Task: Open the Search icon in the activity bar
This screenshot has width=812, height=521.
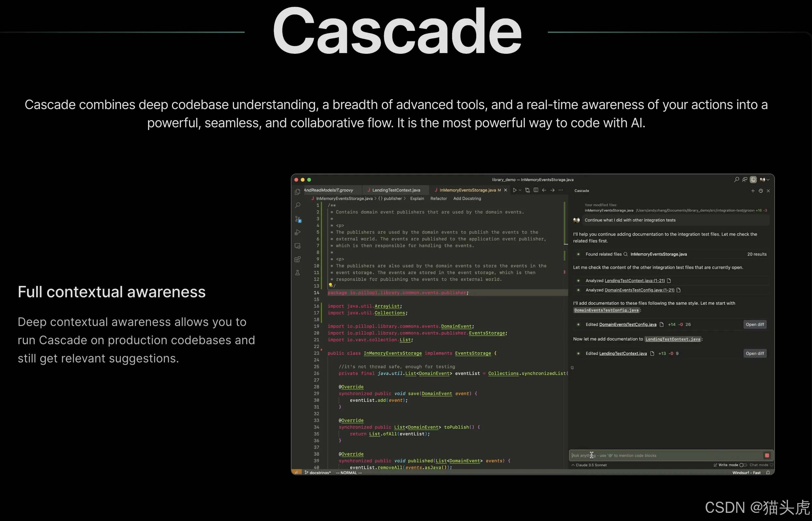Action: [x=297, y=205]
